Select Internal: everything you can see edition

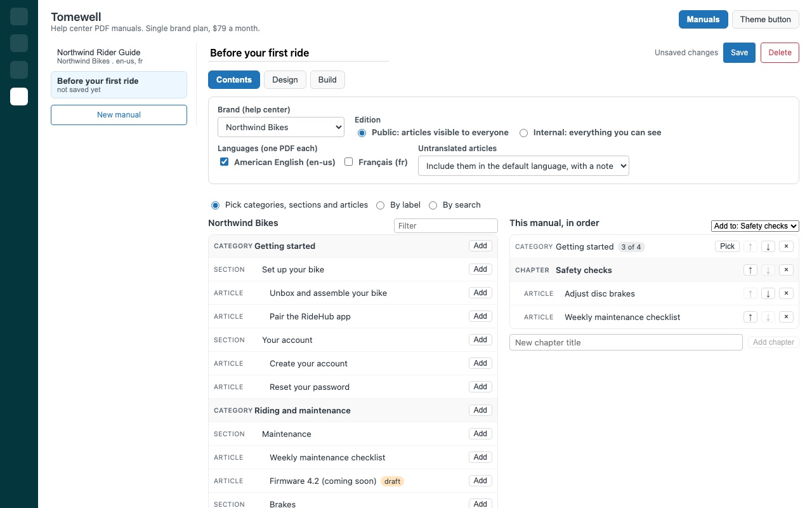[524, 133]
